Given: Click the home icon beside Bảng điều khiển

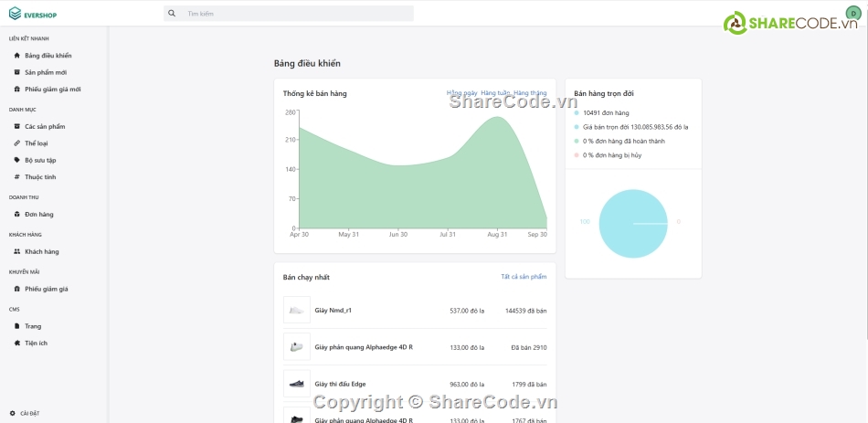Looking at the screenshot, I should pos(16,56).
